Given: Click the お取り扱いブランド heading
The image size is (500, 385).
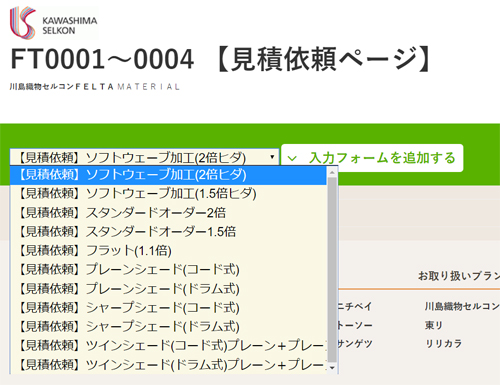Looking at the screenshot, I should coord(459,276).
